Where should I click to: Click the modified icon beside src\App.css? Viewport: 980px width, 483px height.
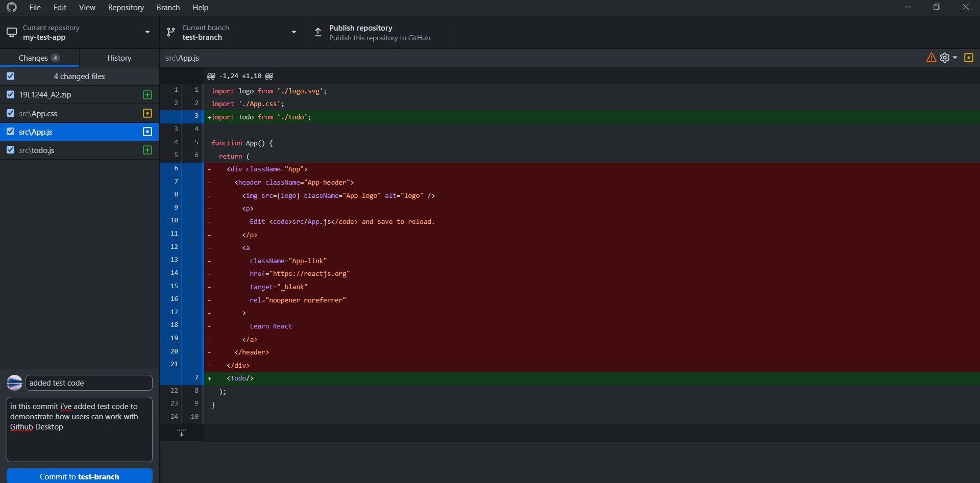coord(147,113)
